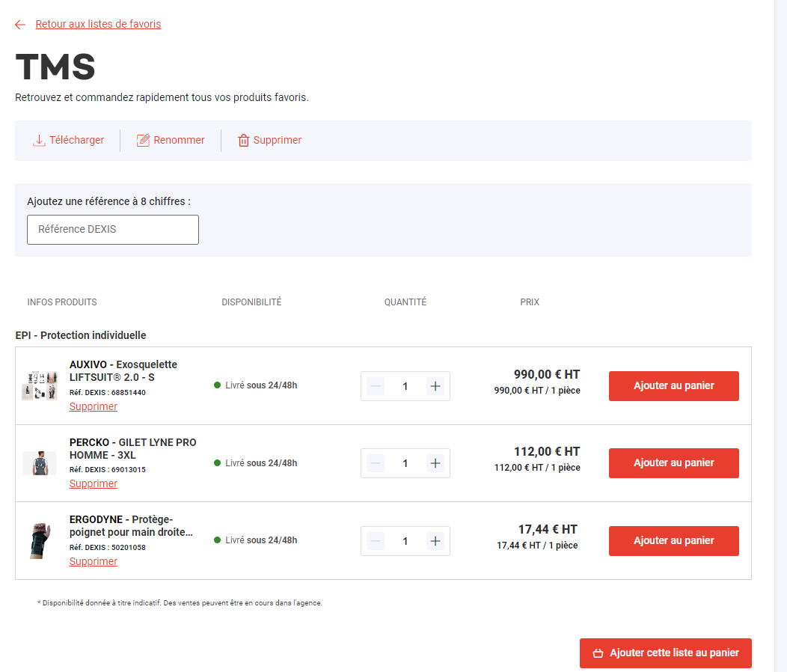Screen dimensions: 787x672
Task: Decrease quantity for PERCKO GILET
Action: tap(375, 463)
